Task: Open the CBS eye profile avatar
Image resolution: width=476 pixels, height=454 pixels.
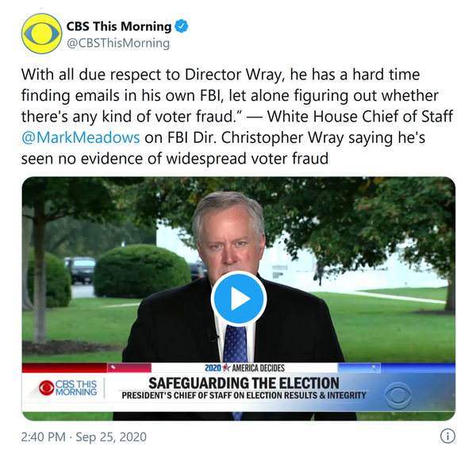Action: coord(41,33)
